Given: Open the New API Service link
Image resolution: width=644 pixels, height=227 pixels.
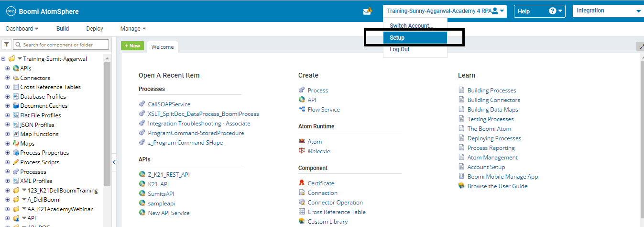Looking at the screenshot, I should (x=169, y=213).
